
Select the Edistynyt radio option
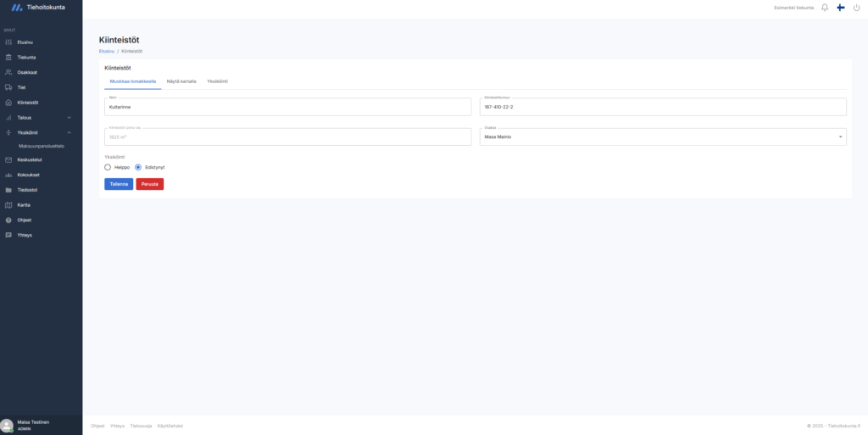click(138, 167)
